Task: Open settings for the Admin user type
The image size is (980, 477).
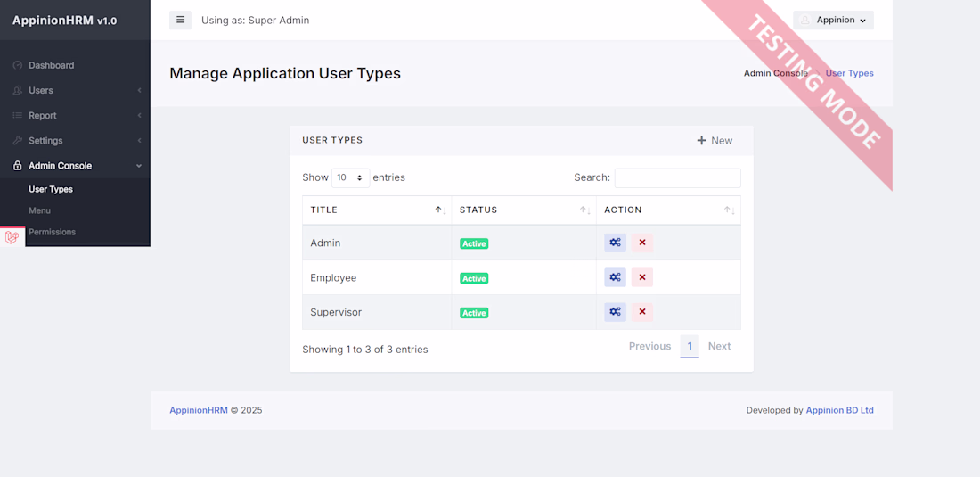Action: (x=615, y=243)
